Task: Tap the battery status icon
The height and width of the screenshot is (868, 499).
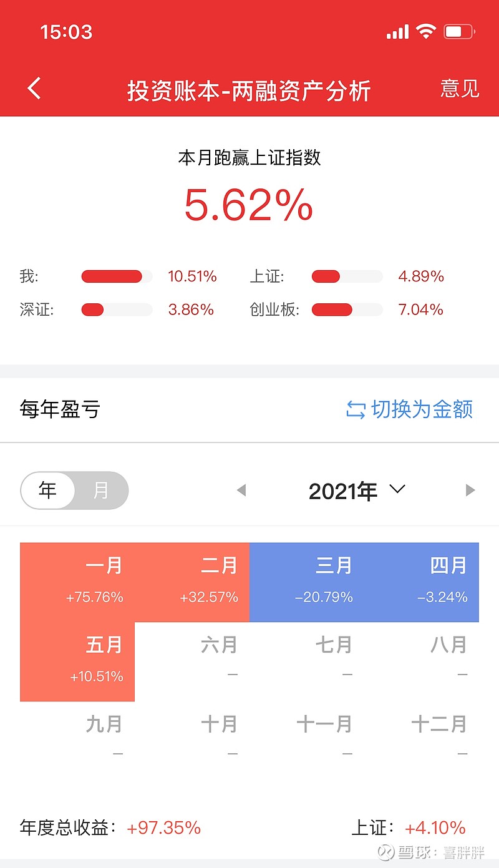Action: [458, 31]
